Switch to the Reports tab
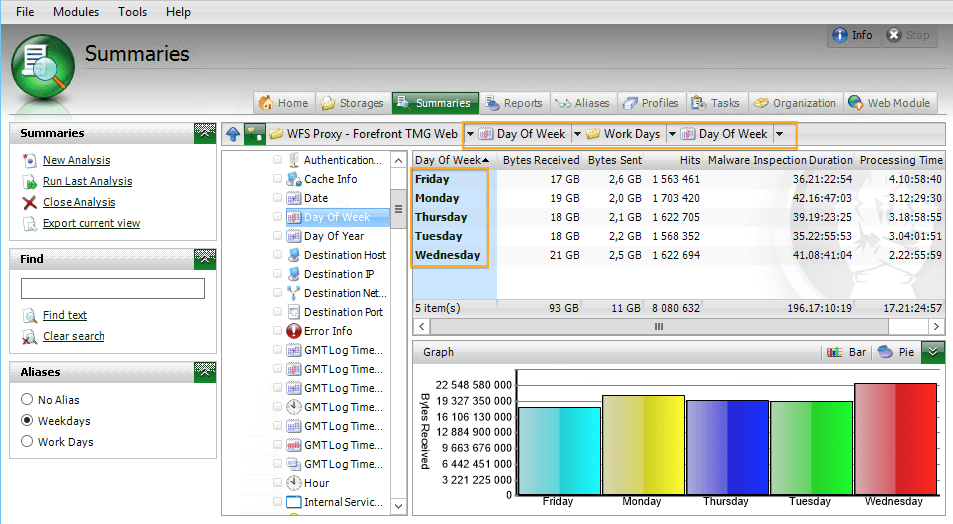 pos(515,103)
